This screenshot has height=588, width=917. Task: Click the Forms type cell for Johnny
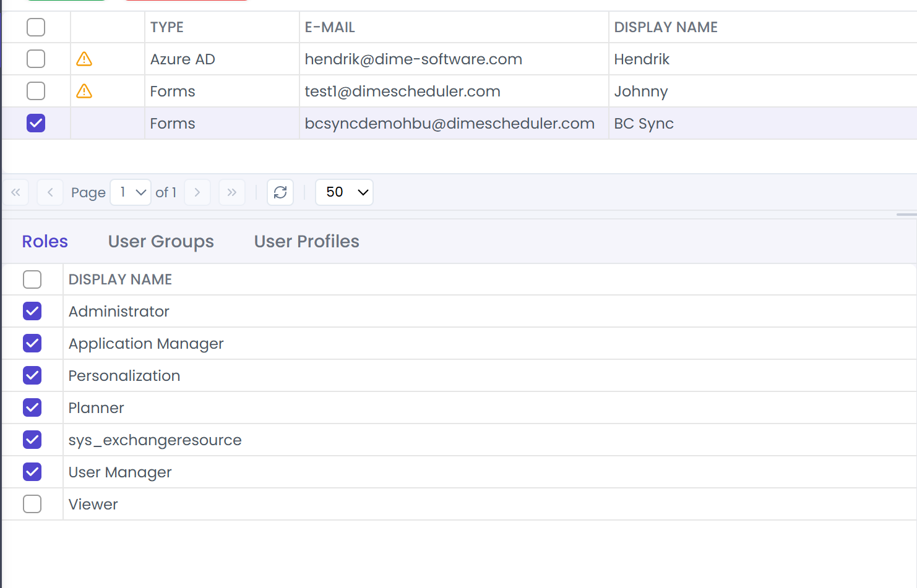222,92
